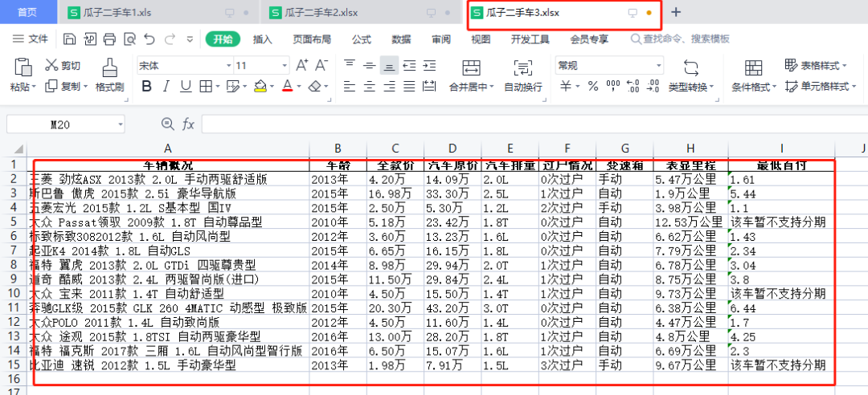
Task: Expand the Name Box M20 dropdown arrow
Action: [120, 124]
